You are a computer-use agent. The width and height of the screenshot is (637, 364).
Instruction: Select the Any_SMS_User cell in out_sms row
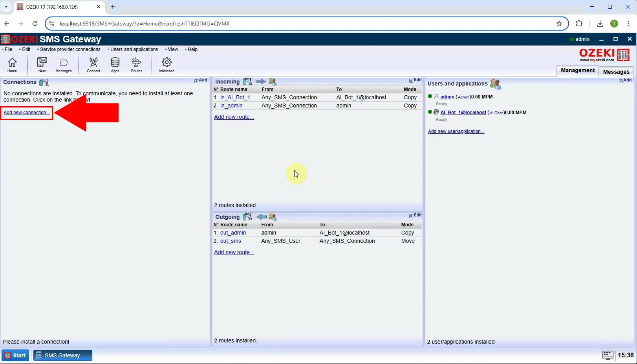[281, 241]
